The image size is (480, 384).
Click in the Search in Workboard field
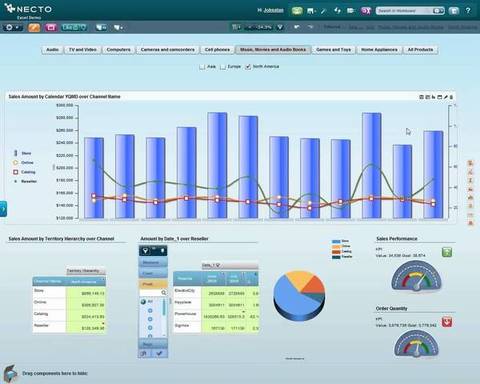405,11
